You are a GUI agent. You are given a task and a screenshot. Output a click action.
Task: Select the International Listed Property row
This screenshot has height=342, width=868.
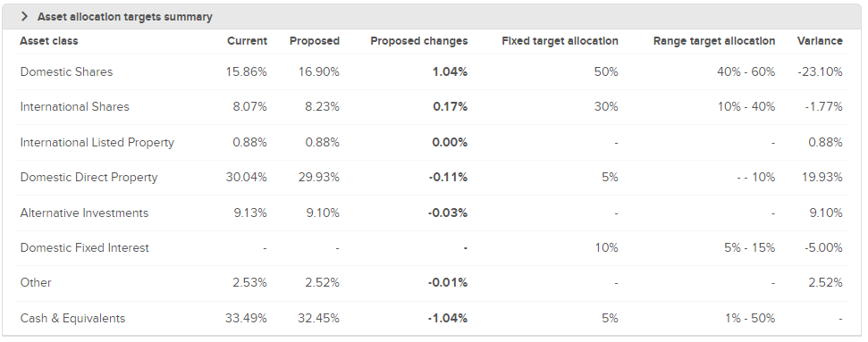(x=432, y=142)
